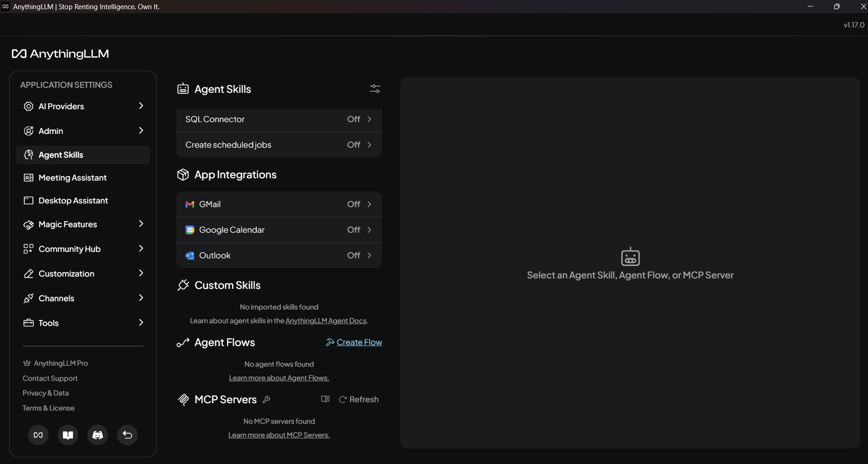
Task: Expand Customization chevron
Action: coord(141,273)
